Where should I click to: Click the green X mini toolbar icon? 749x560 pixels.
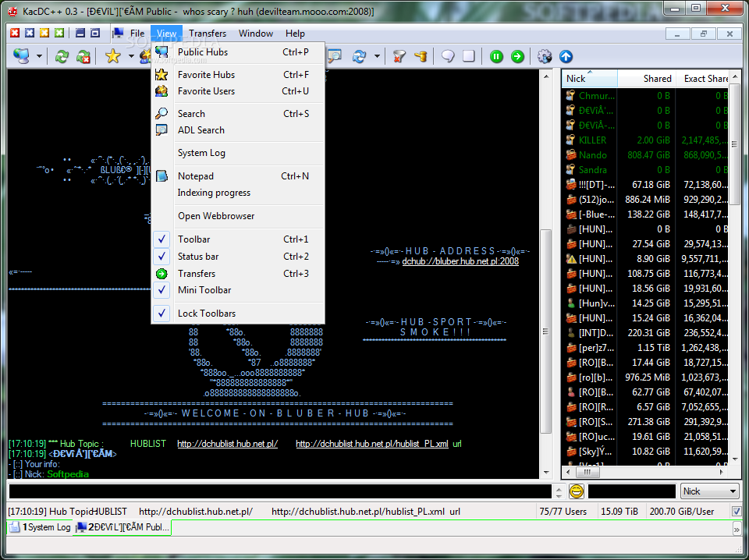(x=59, y=33)
